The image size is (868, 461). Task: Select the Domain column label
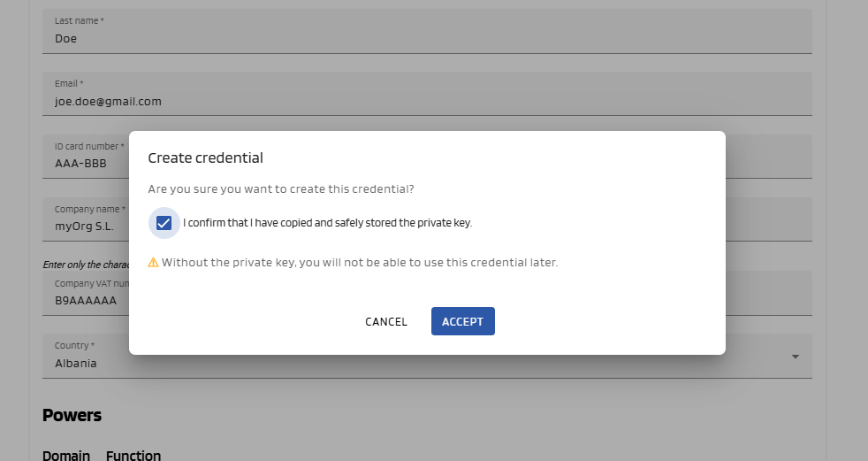[66, 456]
